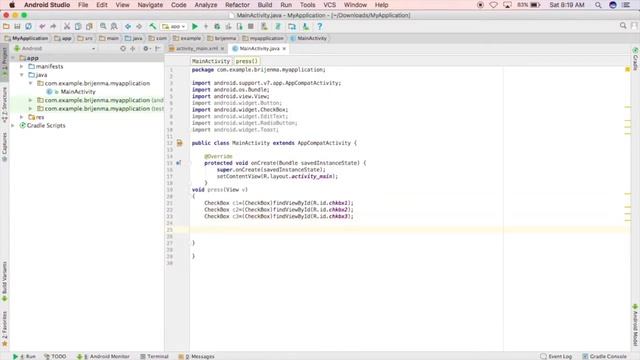Open the Structure side panel
This screenshot has width=640, height=360.
pos(4,104)
